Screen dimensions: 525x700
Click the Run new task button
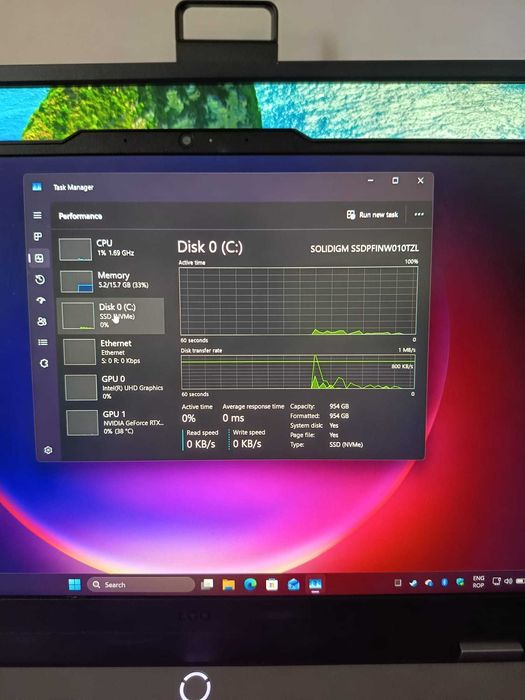[x=372, y=215]
